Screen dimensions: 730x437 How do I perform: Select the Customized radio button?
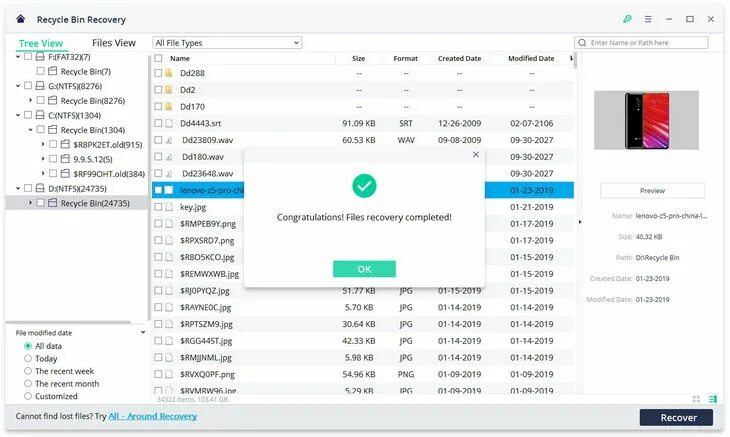28,396
